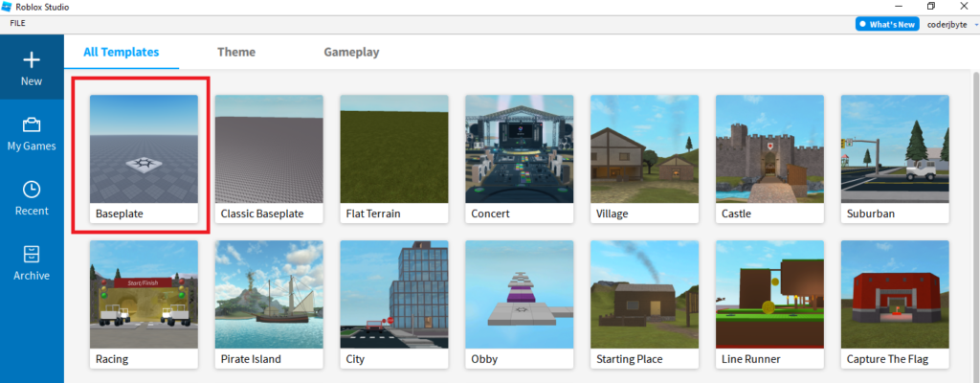Click the Racing label text
This screenshot has height=383, width=980.
[x=112, y=360]
